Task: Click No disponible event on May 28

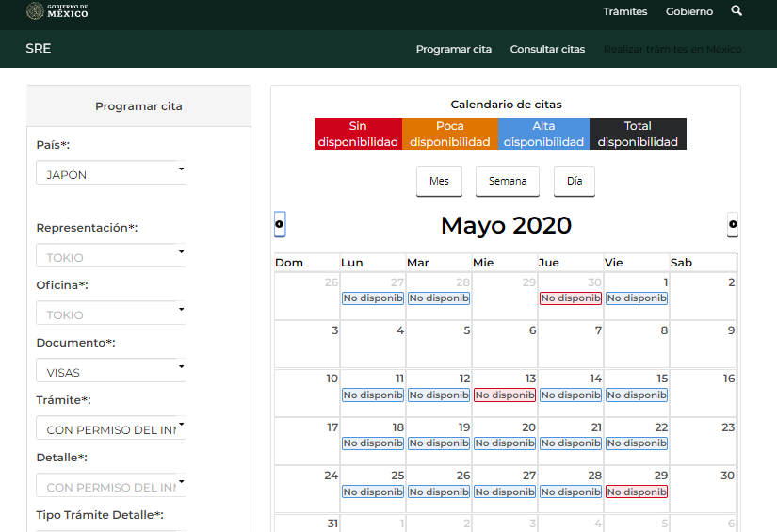Action: click(571, 492)
